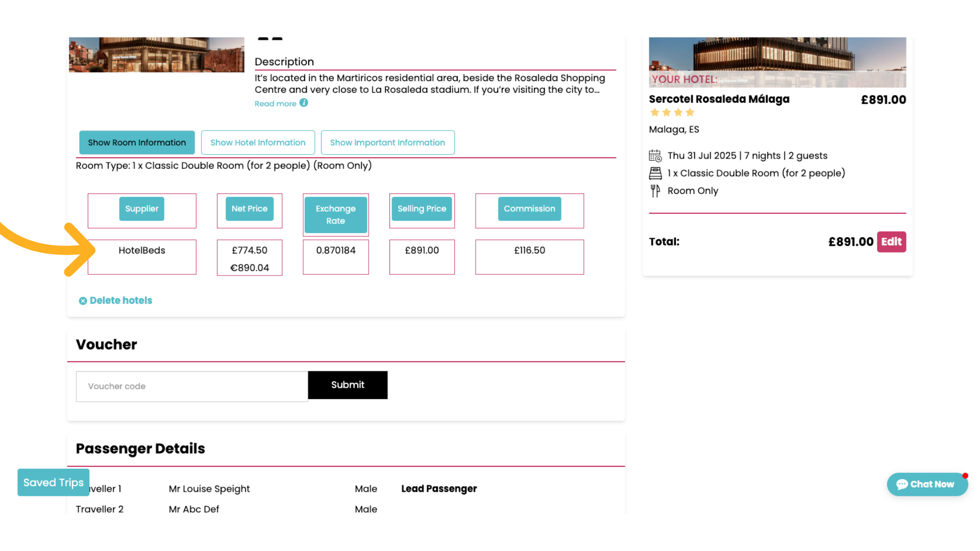
Task: Click the cutlery icon beside Room Only
Action: [655, 190]
